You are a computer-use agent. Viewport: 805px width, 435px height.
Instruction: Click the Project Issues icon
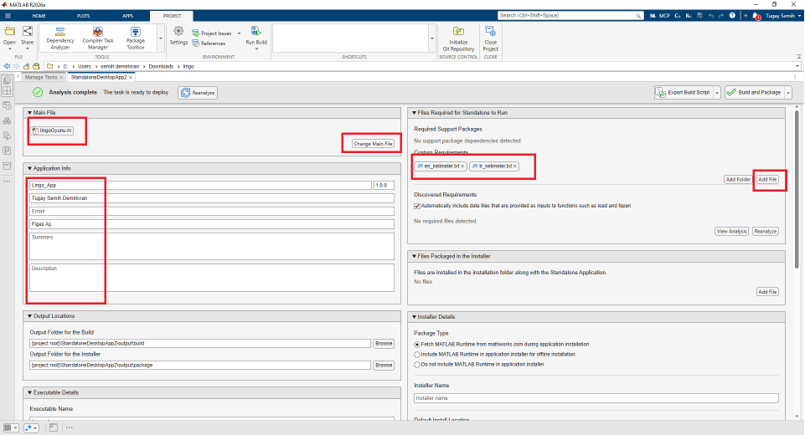coord(196,33)
